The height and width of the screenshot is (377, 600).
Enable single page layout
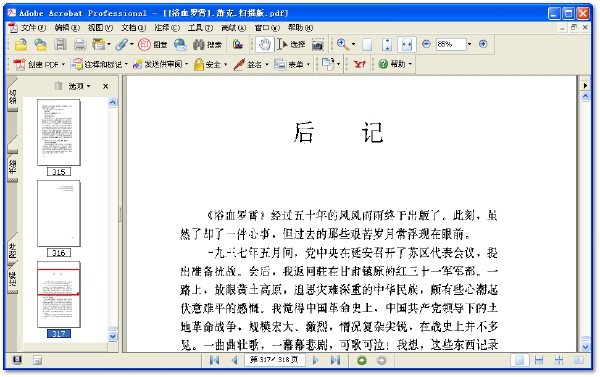[520, 360]
